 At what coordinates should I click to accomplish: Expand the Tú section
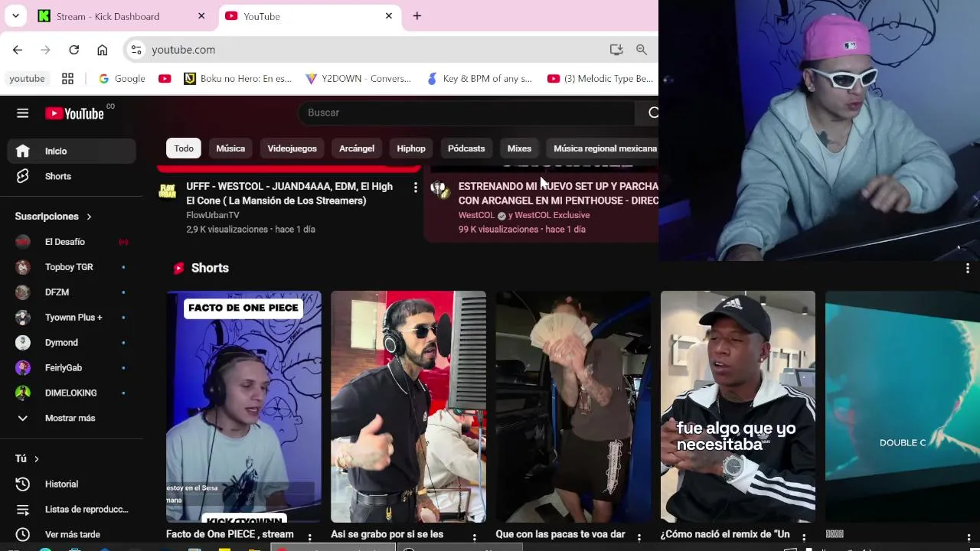(27, 458)
